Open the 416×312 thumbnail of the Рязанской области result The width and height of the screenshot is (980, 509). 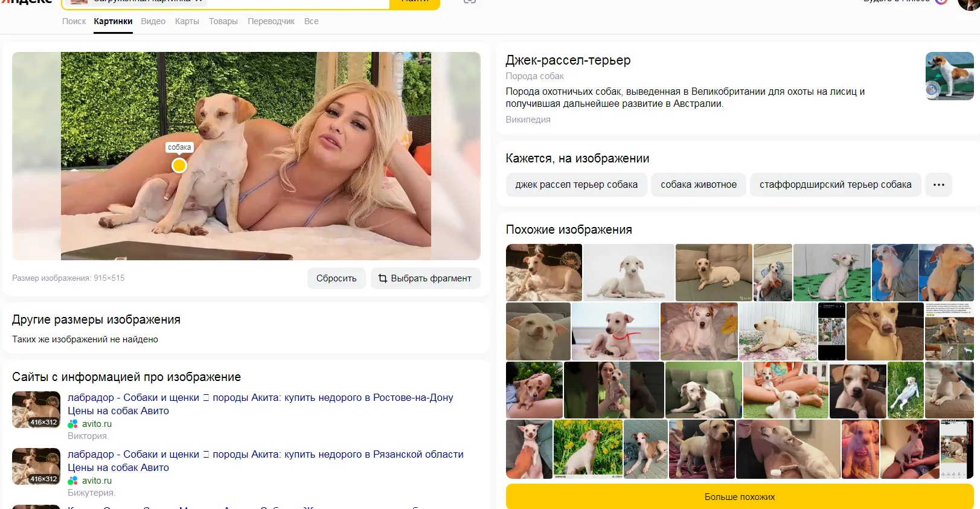point(36,466)
